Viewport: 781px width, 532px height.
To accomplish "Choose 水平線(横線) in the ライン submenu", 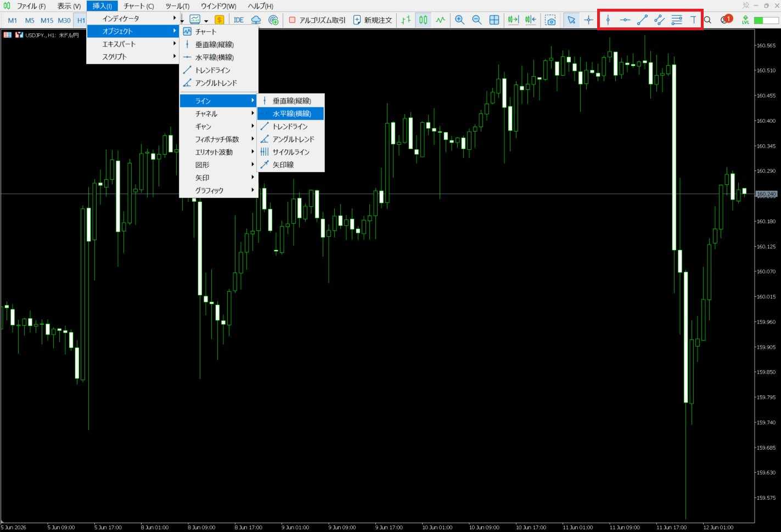I will point(291,114).
